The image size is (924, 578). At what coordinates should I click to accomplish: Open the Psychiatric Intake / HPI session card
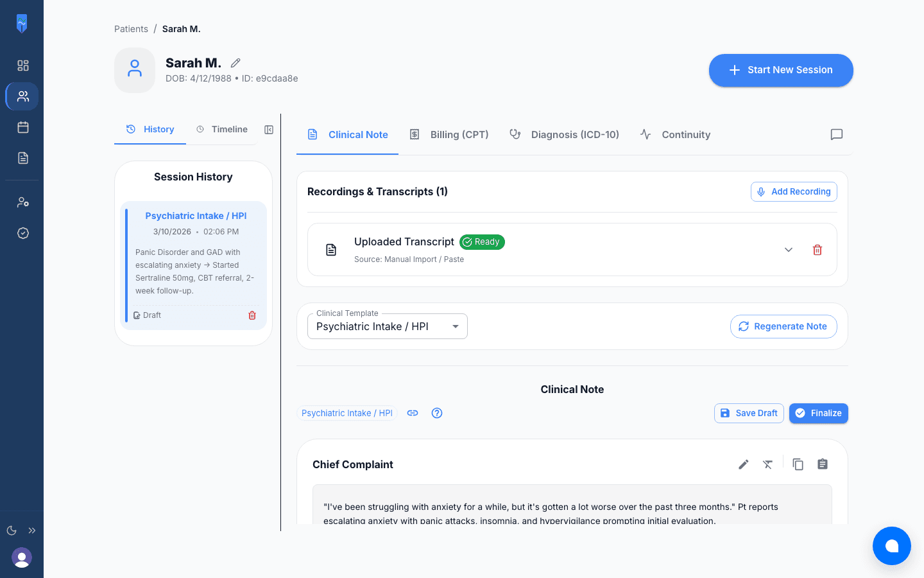194,265
